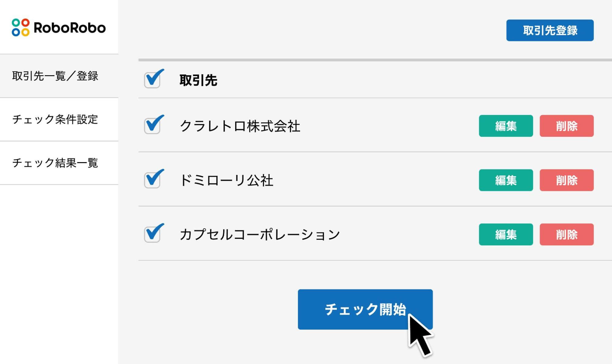
Task: Delete カプセルコーポレーション entry
Action: (566, 235)
